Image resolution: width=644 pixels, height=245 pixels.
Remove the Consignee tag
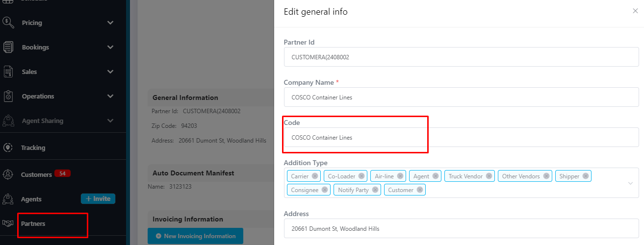[325, 190]
